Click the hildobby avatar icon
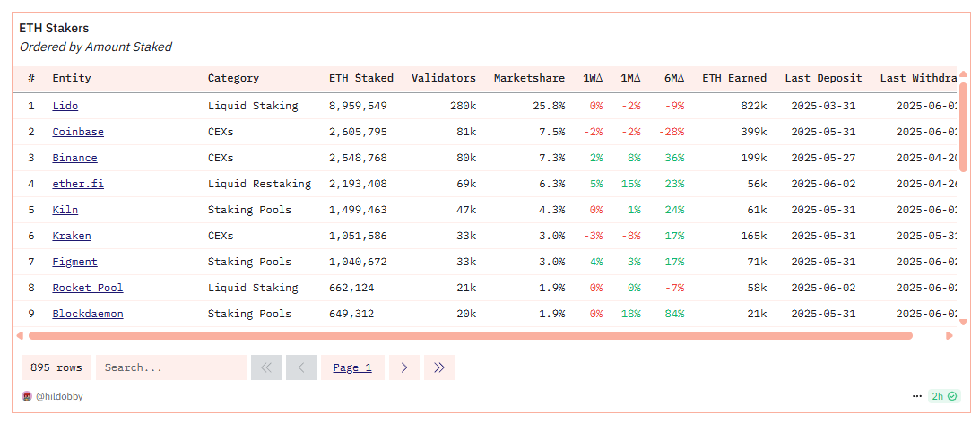The height and width of the screenshot is (423, 980). [27, 396]
